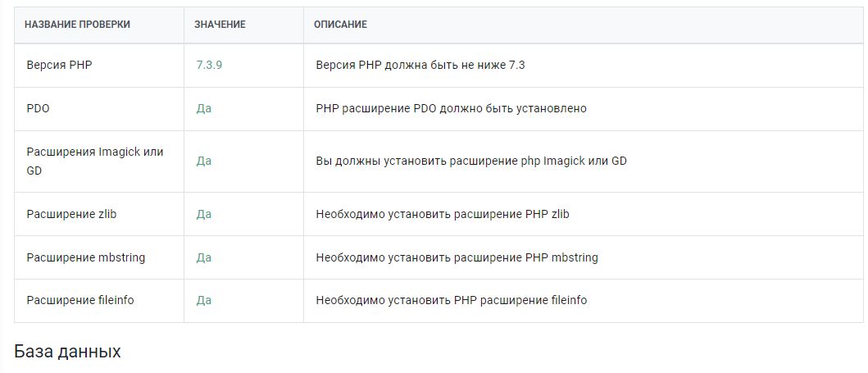Select the "Расширение mbstring" row label
The image size is (868, 373).
85,257
